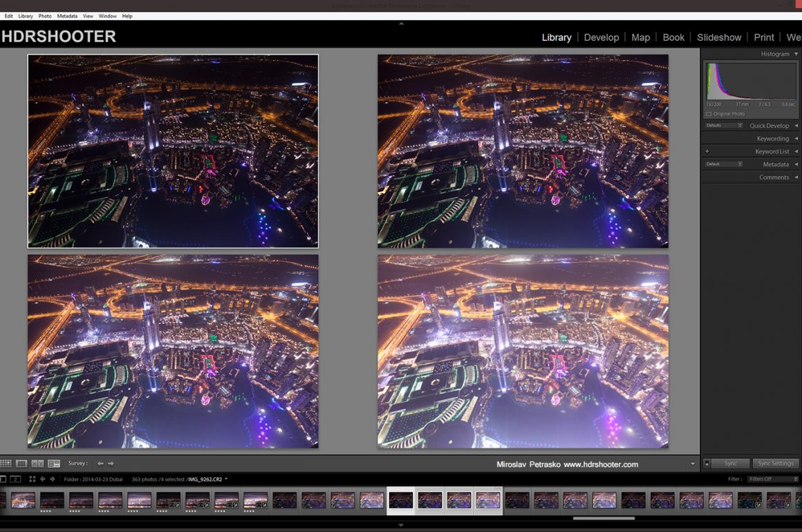Image resolution: width=802 pixels, height=532 pixels.
Task: Open IMG_9262.CR2 source path dropdown
Action: click(x=226, y=479)
